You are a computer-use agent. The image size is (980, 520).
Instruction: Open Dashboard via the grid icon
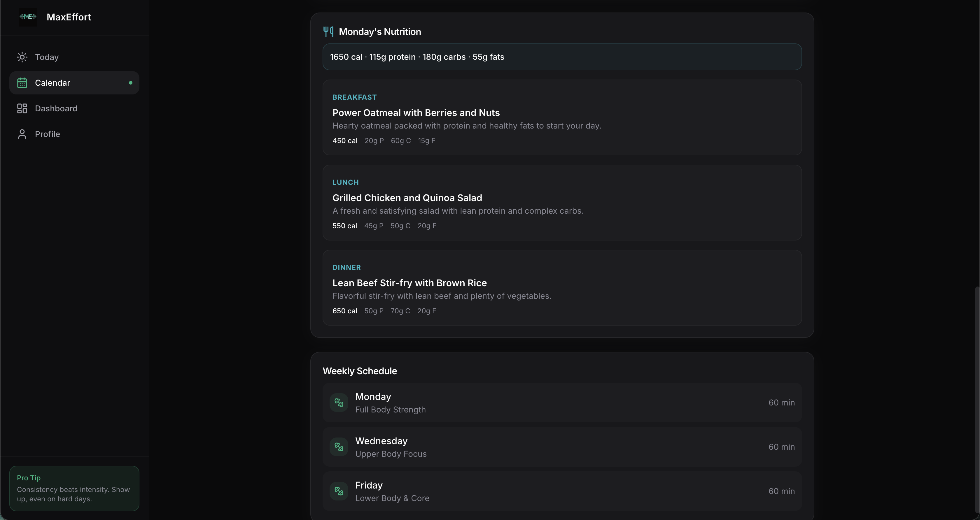(22, 108)
